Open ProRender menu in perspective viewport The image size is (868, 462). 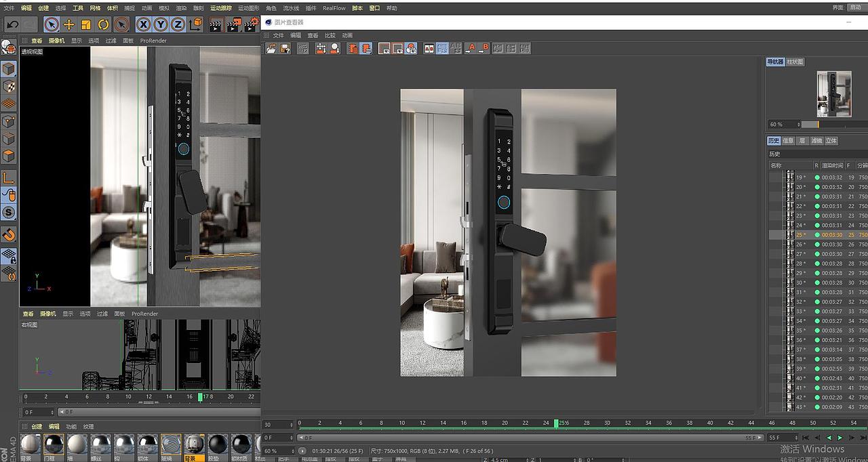point(153,41)
